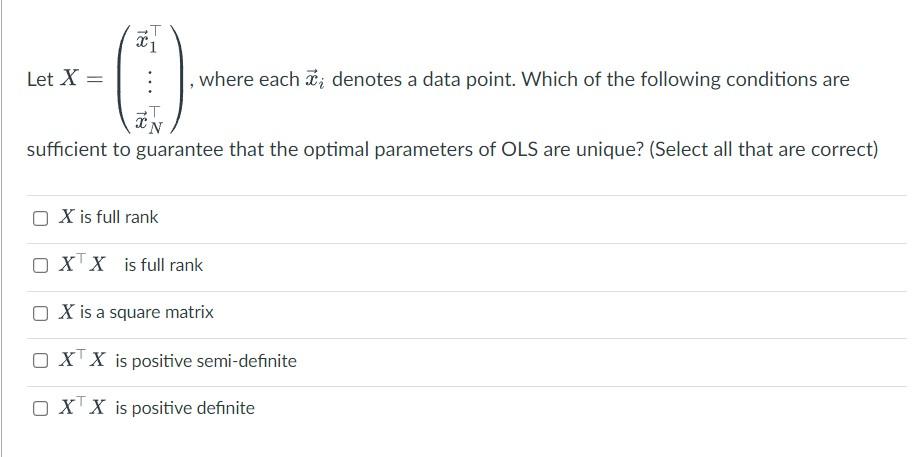Click the "(Select all that are correct)" text

tap(764, 150)
